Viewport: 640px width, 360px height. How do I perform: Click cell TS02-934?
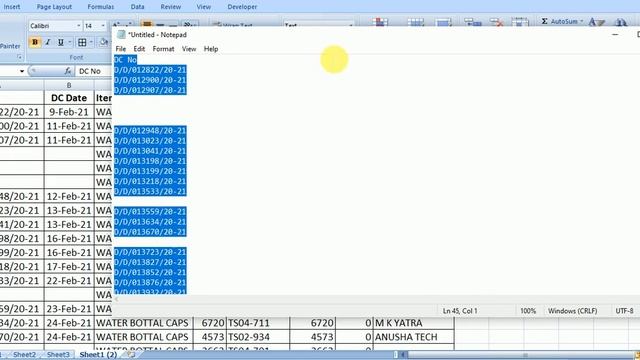pos(258,337)
